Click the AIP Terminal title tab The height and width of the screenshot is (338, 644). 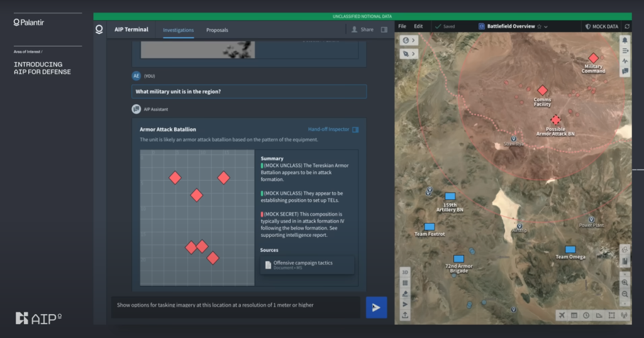pyautogui.click(x=131, y=30)
